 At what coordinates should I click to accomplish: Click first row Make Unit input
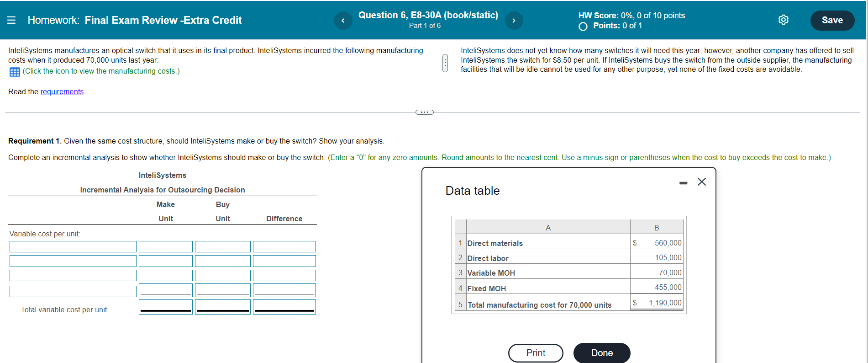[x=166, y=247]
